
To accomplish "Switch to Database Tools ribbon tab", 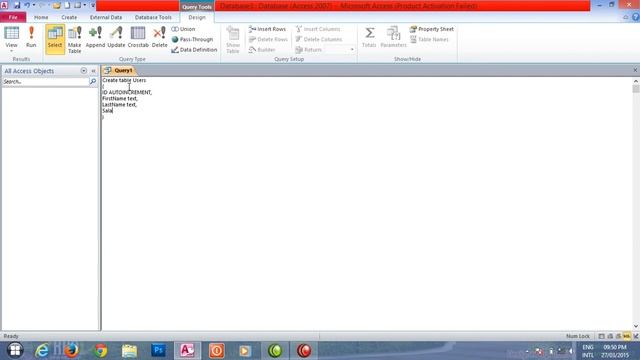I will (x=153, y=17).
